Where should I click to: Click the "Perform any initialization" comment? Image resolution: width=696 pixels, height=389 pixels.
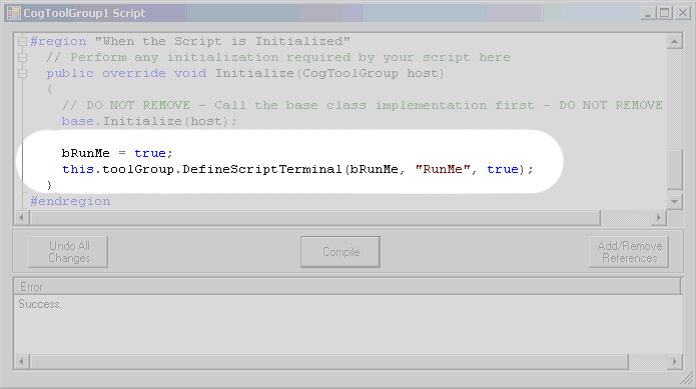pos(278,57)
